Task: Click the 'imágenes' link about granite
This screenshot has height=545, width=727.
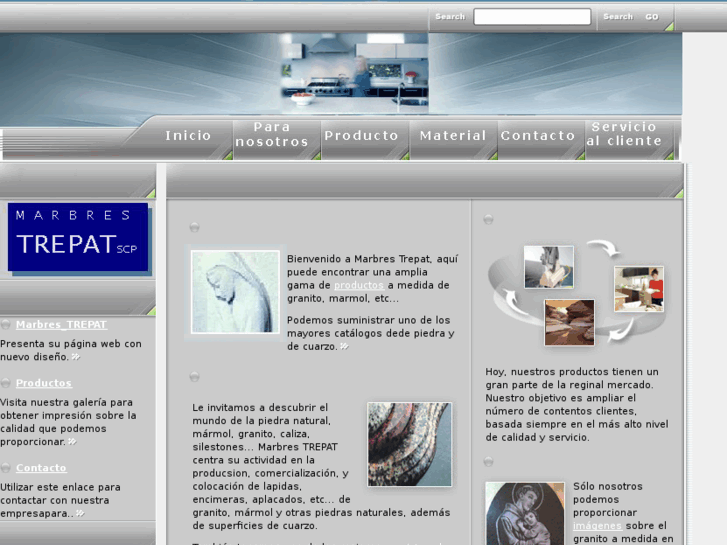Action: [x=597, y=526]
